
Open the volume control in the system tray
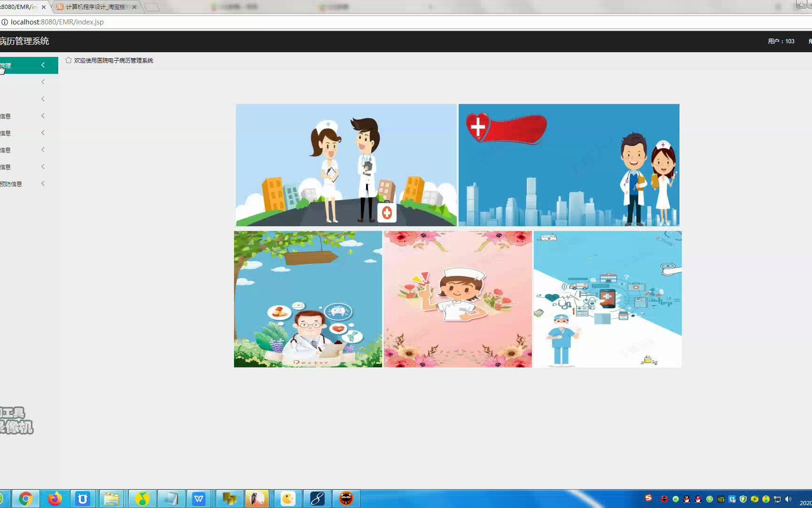click(789, 499)
